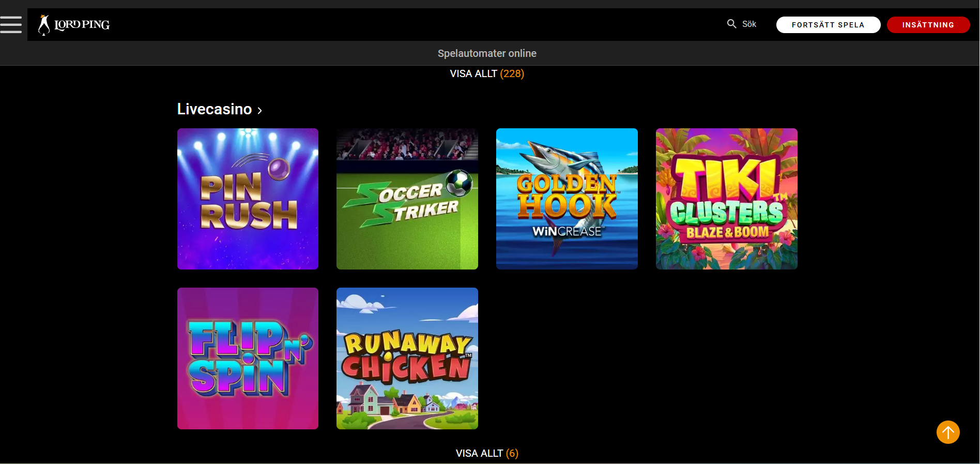Image resolution: width=980 pixels, height=464 pixels.
Task: Click Visa Allt (6) link
Action: point(487,453)
